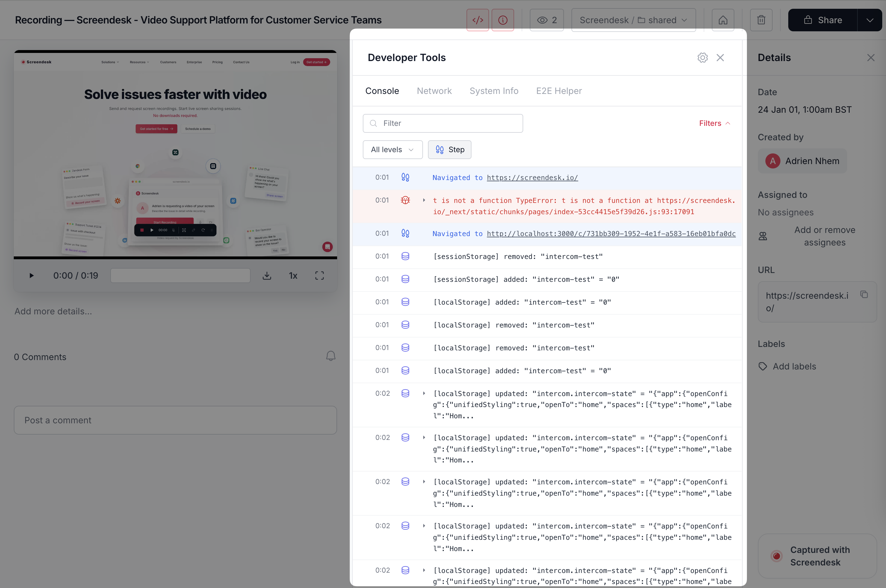Image resolution: width=886 pixels, height=588 pixels.
Task: Click the views eye counter
Action: click(x=546, y=20)
